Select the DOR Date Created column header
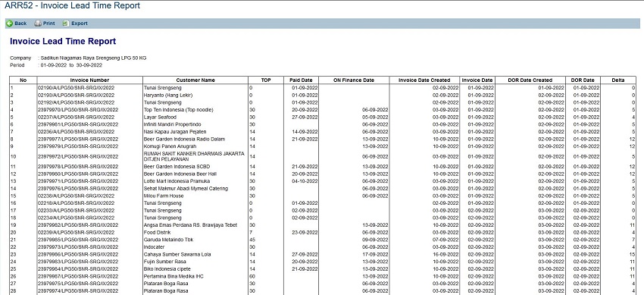 pos(530,80)
